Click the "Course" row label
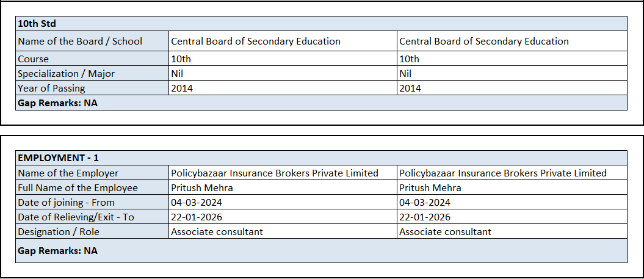The width and height of the screenshot is (644, 279). point(34,59)
